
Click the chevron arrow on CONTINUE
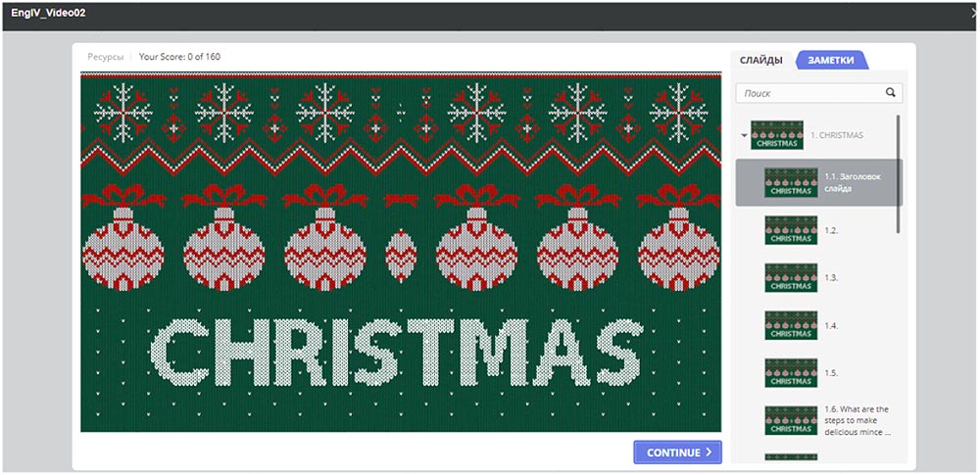709,452
